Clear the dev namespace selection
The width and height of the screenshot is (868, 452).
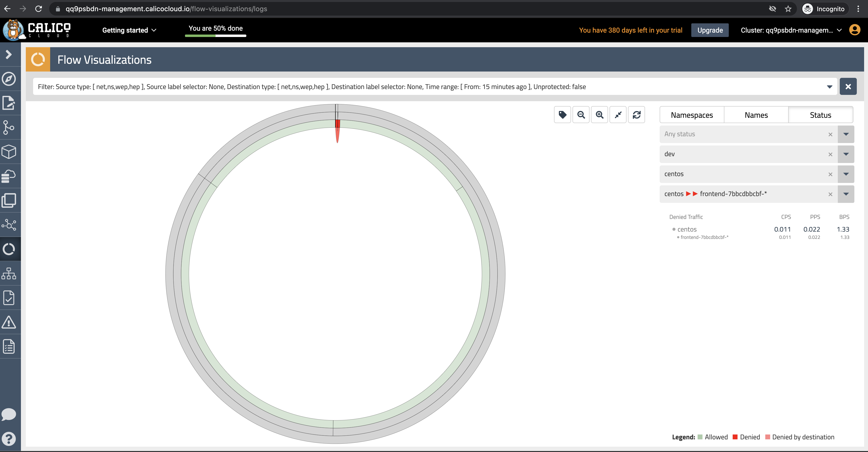tap(830, 154)
